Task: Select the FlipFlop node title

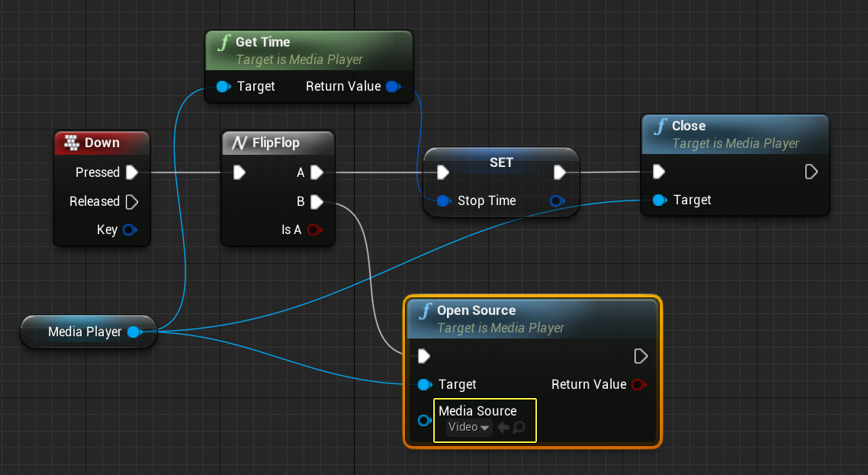Action: [276, 143]
